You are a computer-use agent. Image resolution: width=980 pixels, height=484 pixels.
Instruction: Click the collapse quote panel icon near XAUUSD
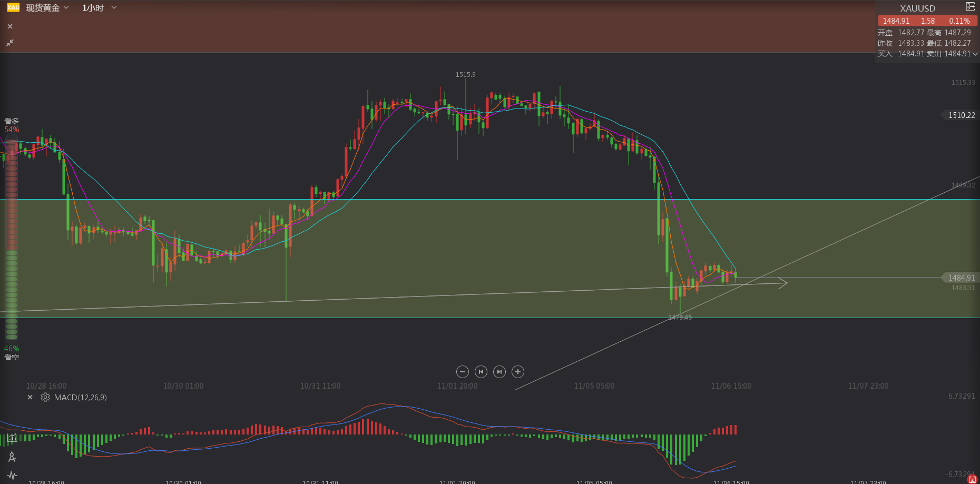(970, 7)
